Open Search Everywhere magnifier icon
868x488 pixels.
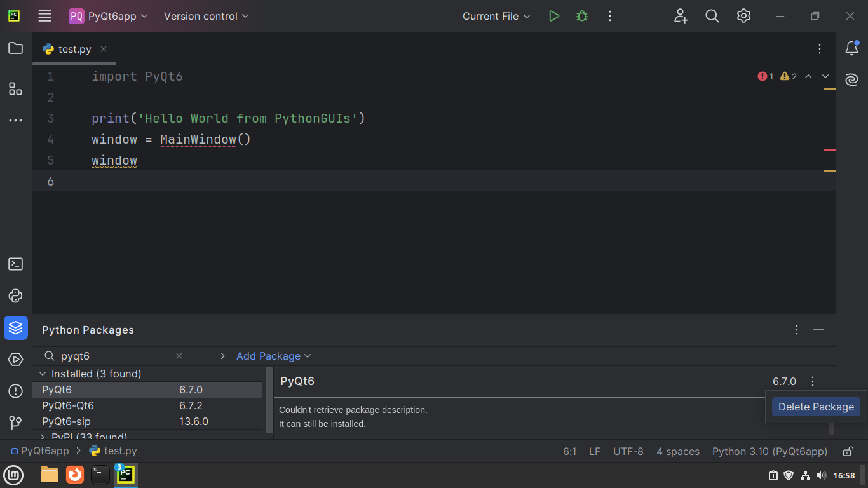(x=712, y=16)
